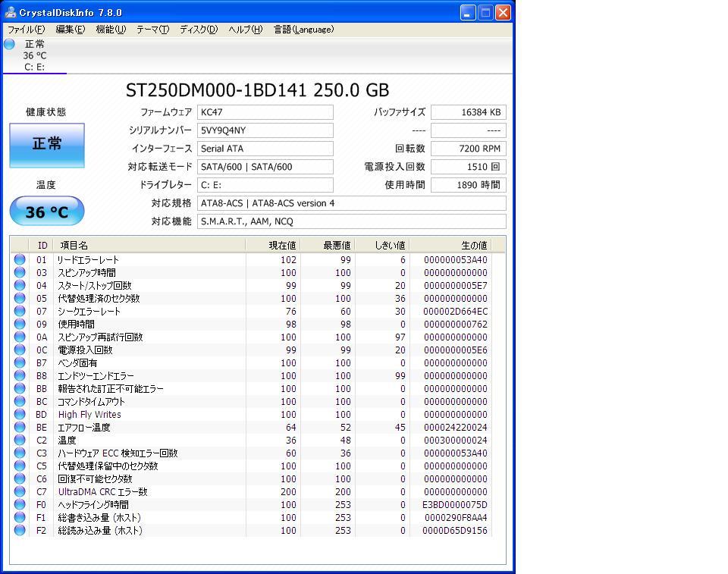The image size is (728, 574).
Task: Select the UltraDMA CRC エラー数 attribute name
Action: point(102,491)
